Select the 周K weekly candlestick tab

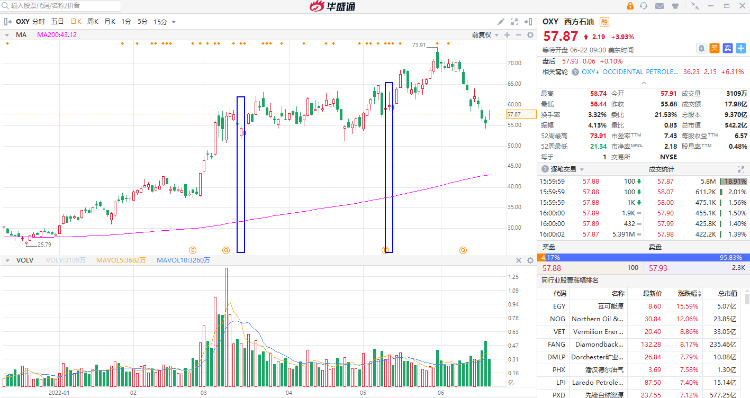[93, 22]
